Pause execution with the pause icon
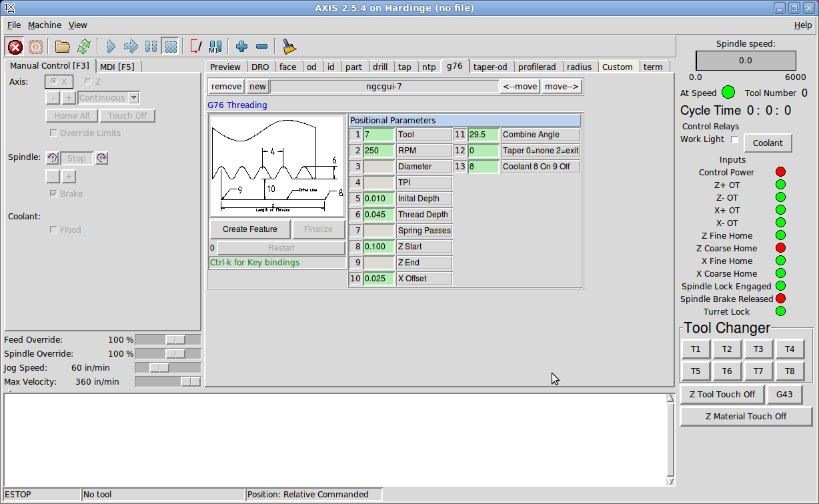 click(151, 47)
